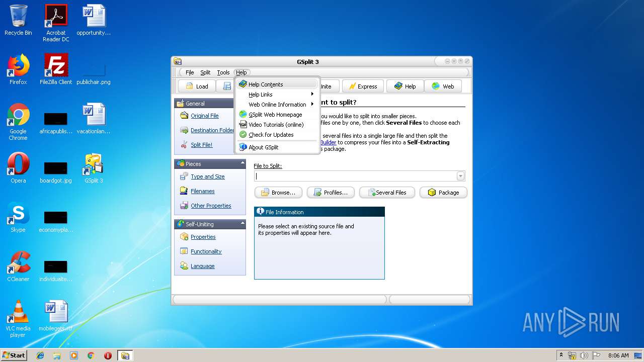Click the Express toolbar button
Viewport: 644px width, 362px height.
pos(363,86)
